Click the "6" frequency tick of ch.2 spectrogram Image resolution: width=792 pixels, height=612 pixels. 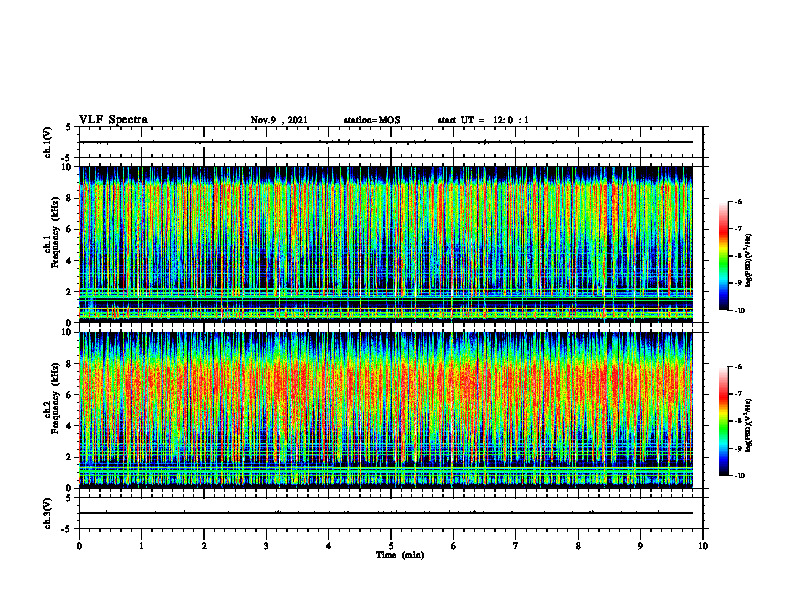point(70,395)
